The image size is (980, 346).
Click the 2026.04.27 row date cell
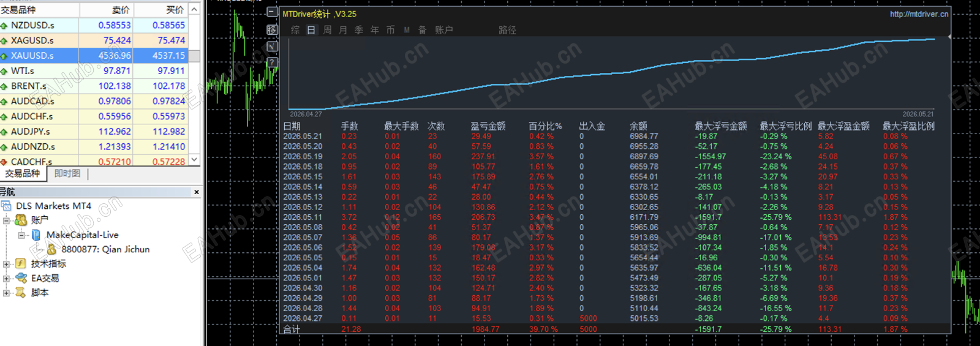pyautogui.click(x=303, y=318)
